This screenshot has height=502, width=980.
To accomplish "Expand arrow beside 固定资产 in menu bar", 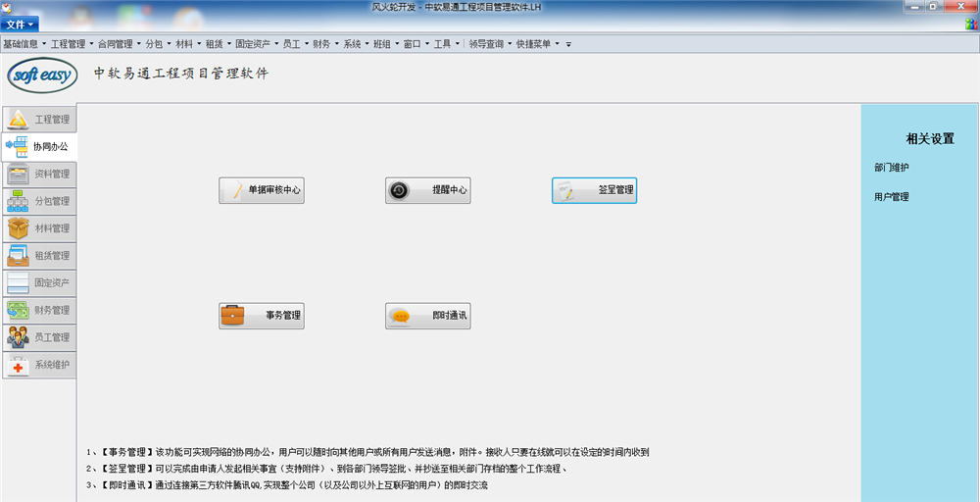I will coord(277,44).
